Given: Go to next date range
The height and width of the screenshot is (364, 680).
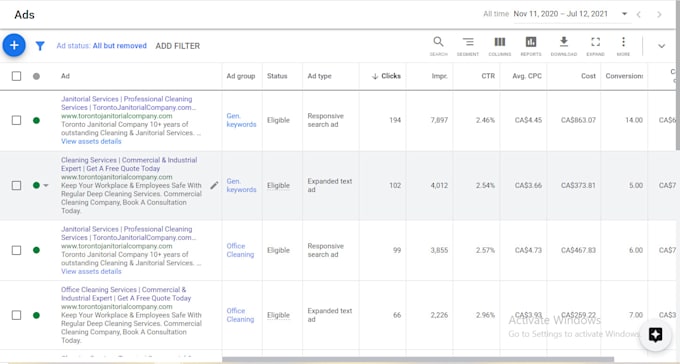Looking at the screenshot, I should [659, 14].
